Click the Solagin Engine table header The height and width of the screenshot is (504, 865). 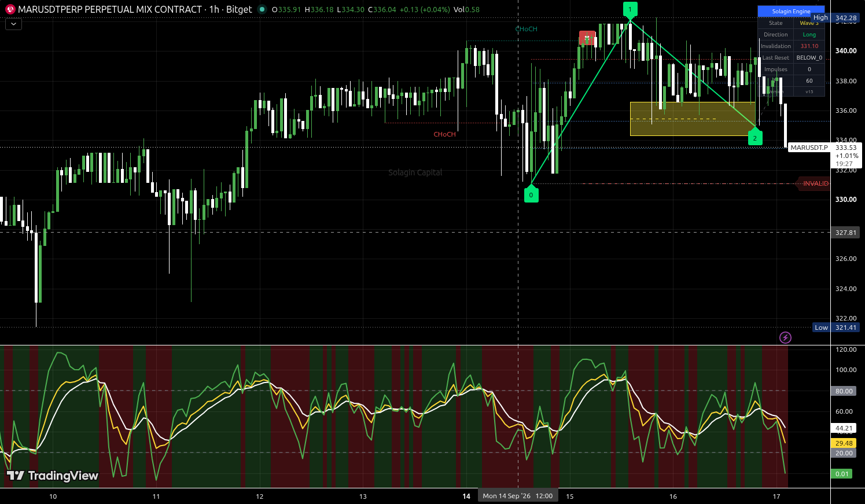791,11
